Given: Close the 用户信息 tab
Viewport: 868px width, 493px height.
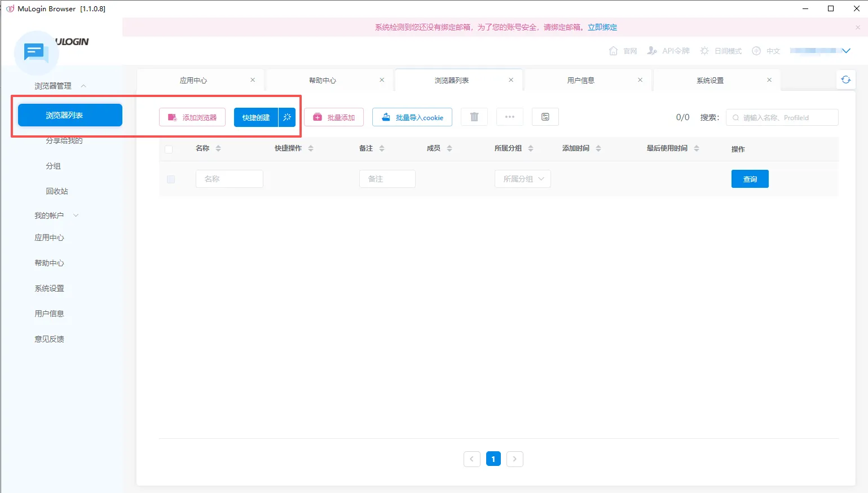Looking at the screenshot, I should point(640,80).
